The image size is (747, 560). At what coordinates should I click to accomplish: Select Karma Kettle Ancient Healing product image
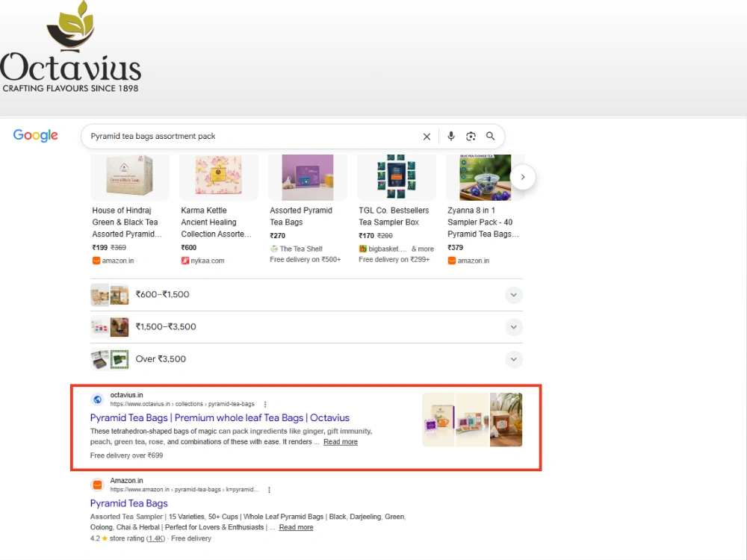coord(219,177)
